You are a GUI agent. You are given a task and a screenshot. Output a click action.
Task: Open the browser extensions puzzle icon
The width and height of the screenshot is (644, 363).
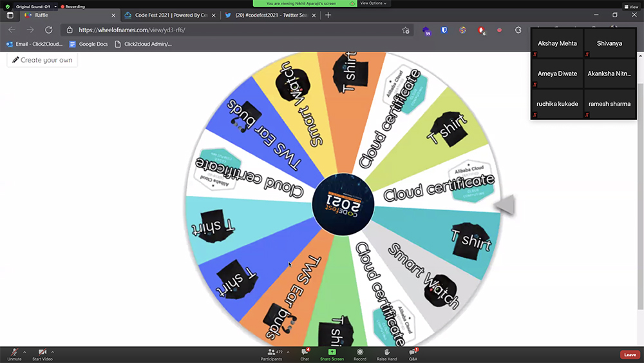tap(518, 30)
